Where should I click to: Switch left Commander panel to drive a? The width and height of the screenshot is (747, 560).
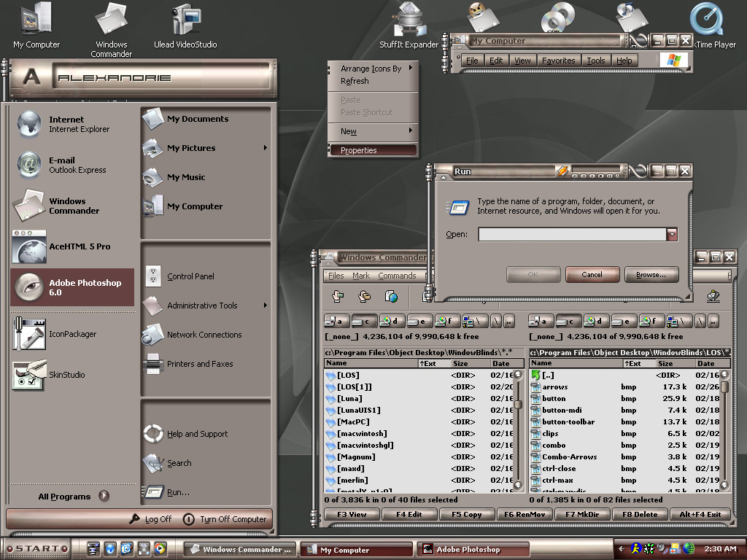coord(336,322)
